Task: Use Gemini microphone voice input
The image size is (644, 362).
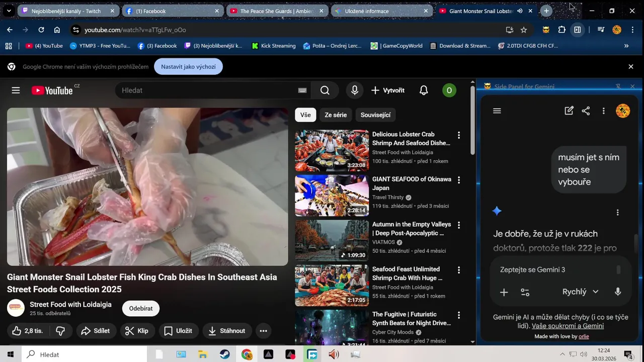Action: [618, 292]
